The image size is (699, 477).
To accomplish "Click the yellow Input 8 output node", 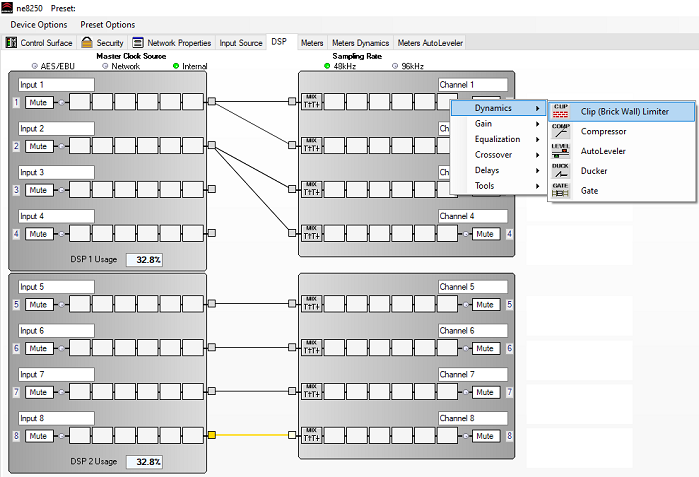I will point(211,436).
